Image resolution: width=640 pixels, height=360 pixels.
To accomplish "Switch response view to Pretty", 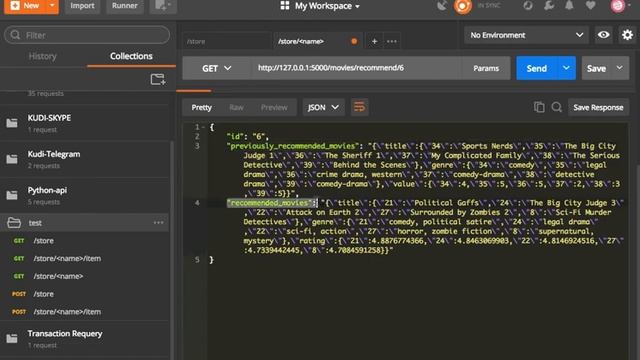I will (202, 107).
